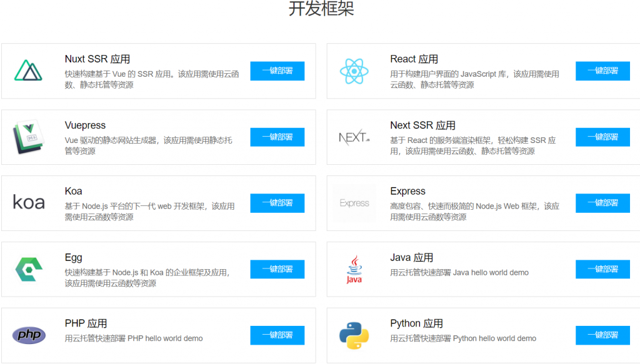Click 一键部署 for Next SSR 应用

pyautogui.click(x=603, y=137)
